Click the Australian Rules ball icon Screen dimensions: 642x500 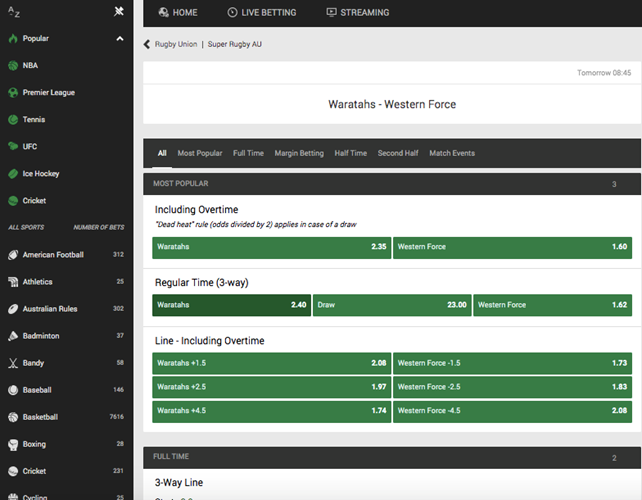coord(13,309)
